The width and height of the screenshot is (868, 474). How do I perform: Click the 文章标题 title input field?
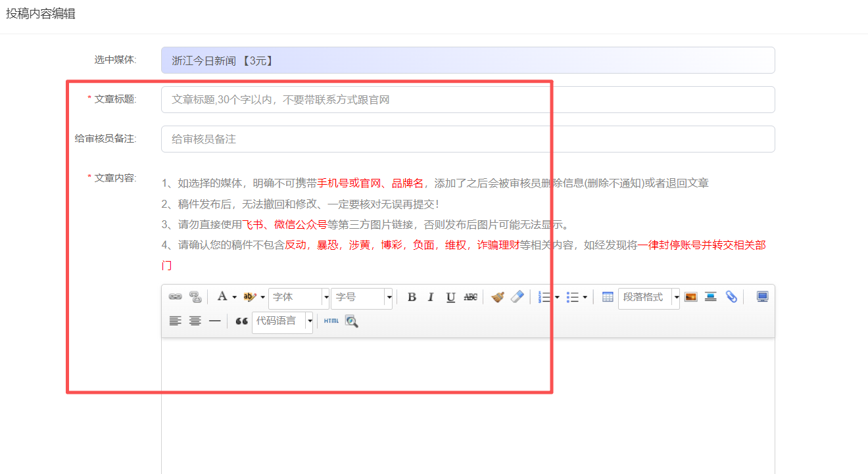467,100
